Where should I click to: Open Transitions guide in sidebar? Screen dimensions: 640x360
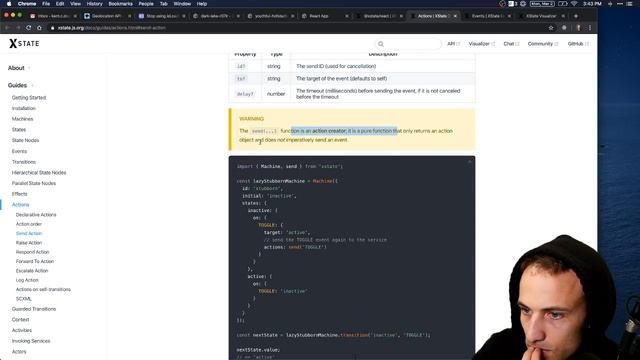pyautogui.click(x=24, y=162)
